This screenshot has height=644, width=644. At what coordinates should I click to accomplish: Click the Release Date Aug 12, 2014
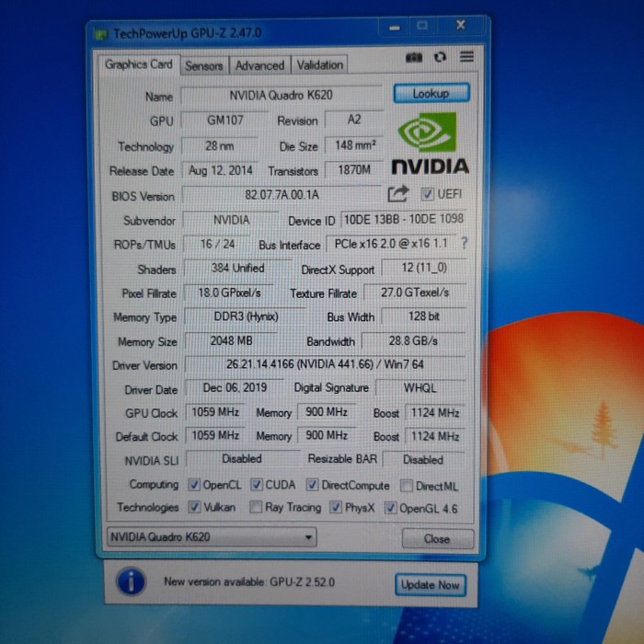pos(220,170)
